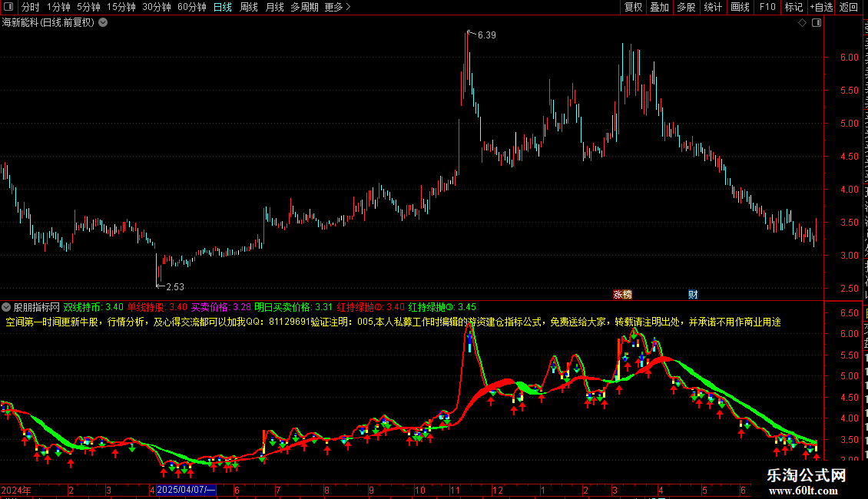Open the 复权 adjustment menu

(x=633, y=7)
